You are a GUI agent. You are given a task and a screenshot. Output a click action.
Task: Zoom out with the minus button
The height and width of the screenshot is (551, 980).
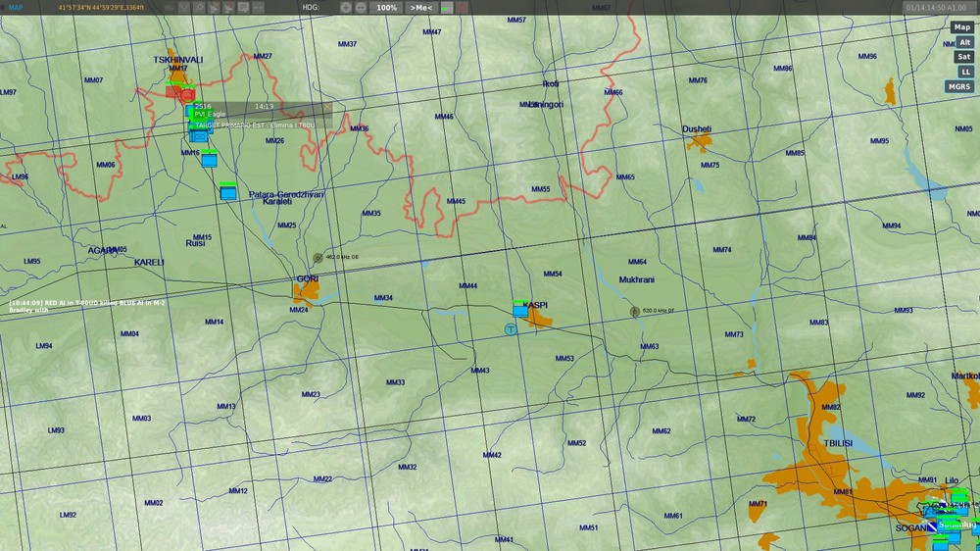point(361,8)
